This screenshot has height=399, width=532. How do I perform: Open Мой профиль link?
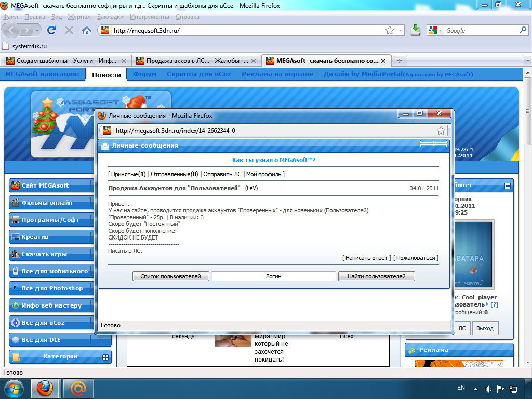click(x=263, y=174)
